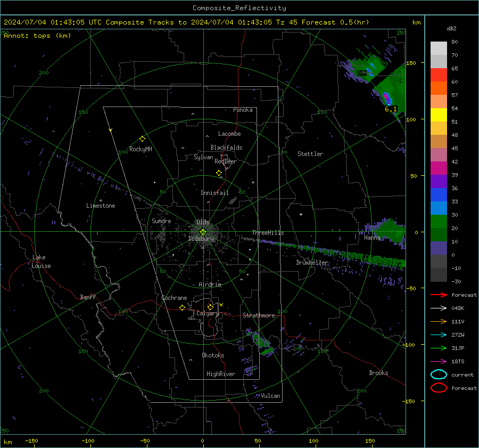Click the red forecast ellipse legend icon
479x448 pixels.
[x=439, y=388]
